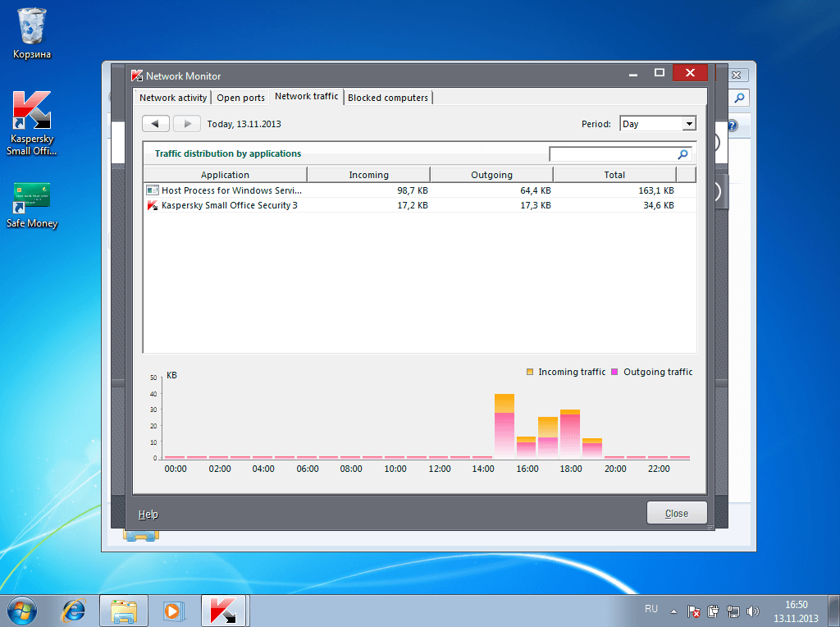The image size is (840, 627).
Task: Switch to the Blocked computers tab
Action: coord(388,98)
